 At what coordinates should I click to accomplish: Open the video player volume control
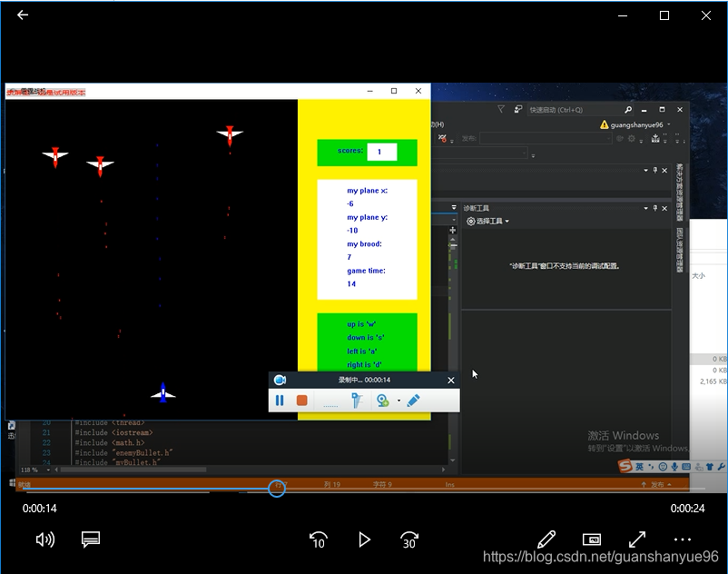tap(45, 539)
